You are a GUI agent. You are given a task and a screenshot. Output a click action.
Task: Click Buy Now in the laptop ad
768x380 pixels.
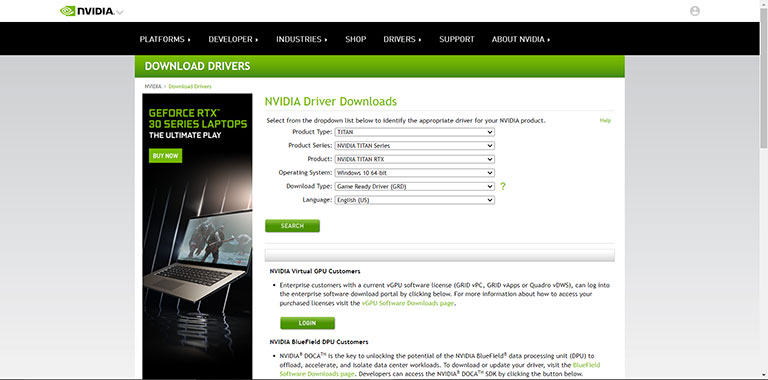(x=166, y=156)
